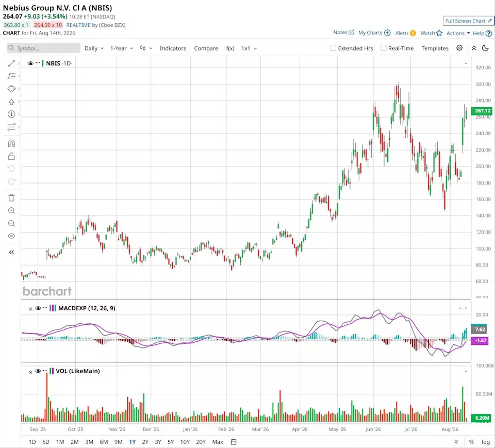Open the Indicators menu

click(x=173, y=48)
